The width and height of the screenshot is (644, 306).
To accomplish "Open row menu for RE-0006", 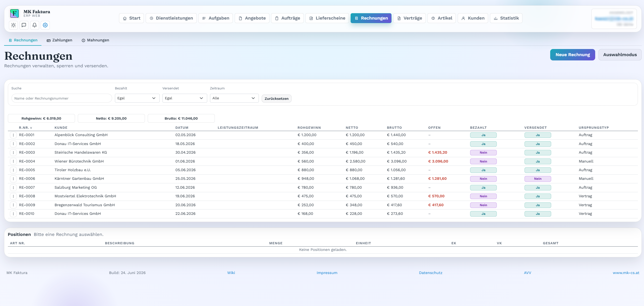I will tap(13, 179).
